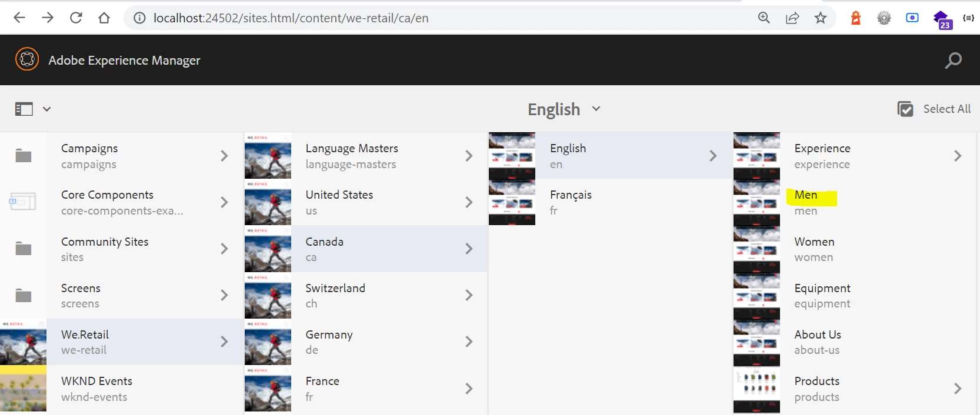Select the Men page thumbnail
This screenshot has width=980, height=415.
(x=756, y=202)
